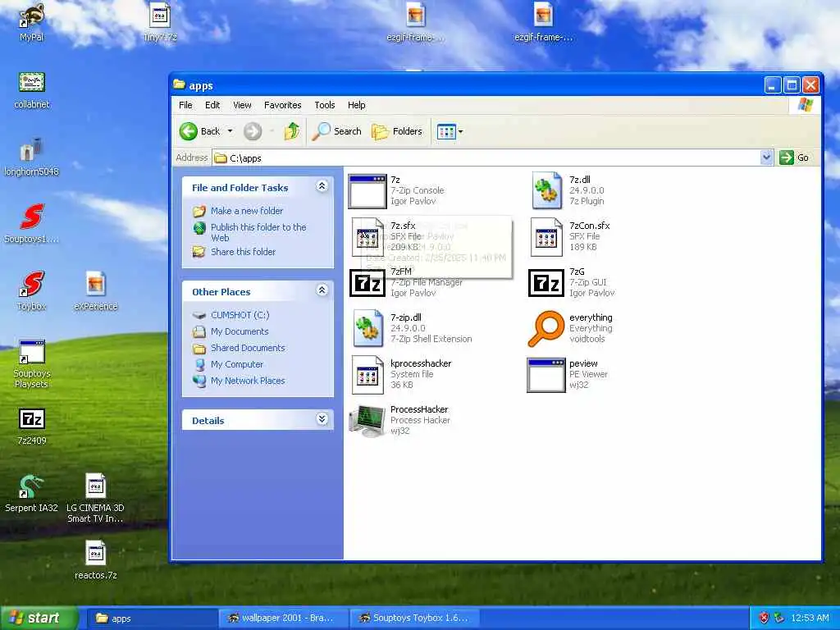Go up one folder level

point(292,131)
